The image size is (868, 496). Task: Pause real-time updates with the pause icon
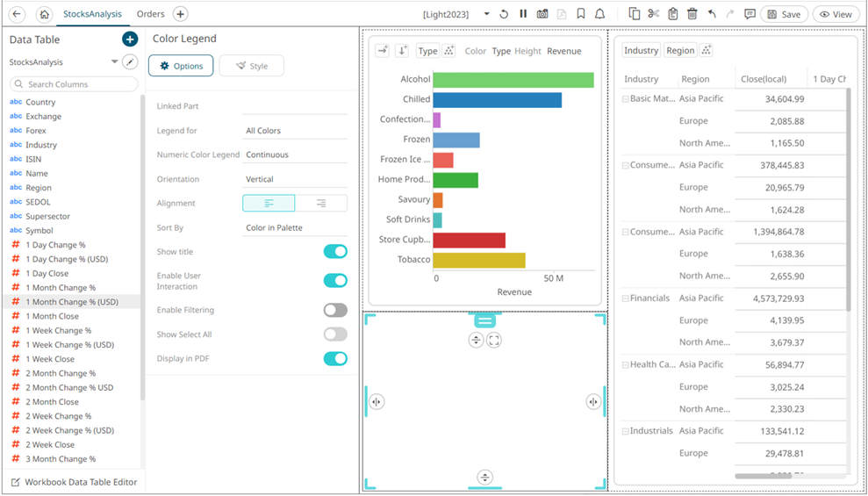pyautogui.click(x=523, y=14)
